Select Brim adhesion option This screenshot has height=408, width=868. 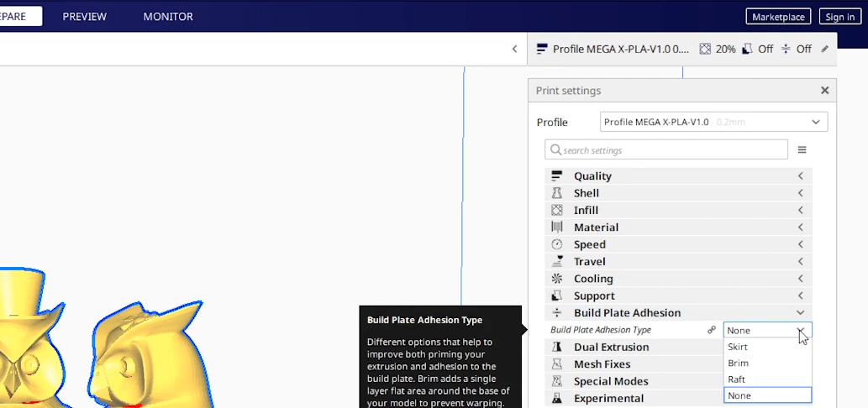click(767, 364)
